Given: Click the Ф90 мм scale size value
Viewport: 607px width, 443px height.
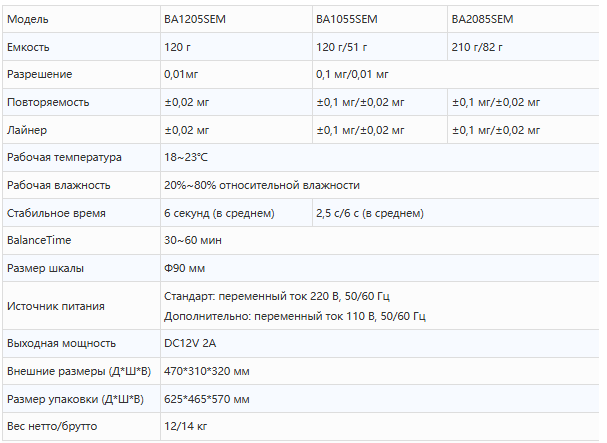Looking at the screenshot, I should coord(184,268).
